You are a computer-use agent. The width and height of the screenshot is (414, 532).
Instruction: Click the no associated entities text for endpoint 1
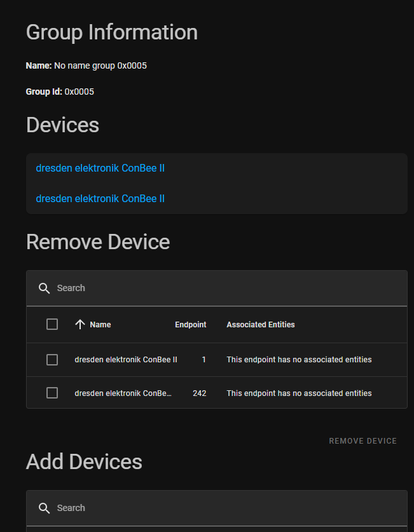coord(299,360)
